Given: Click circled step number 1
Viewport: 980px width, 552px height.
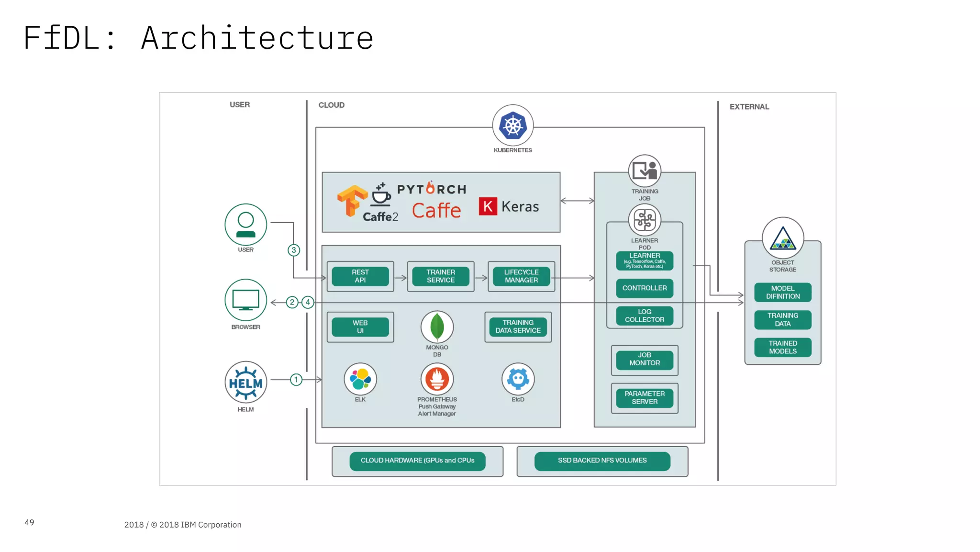Looking at the screenshot, I should click(296, 380).
